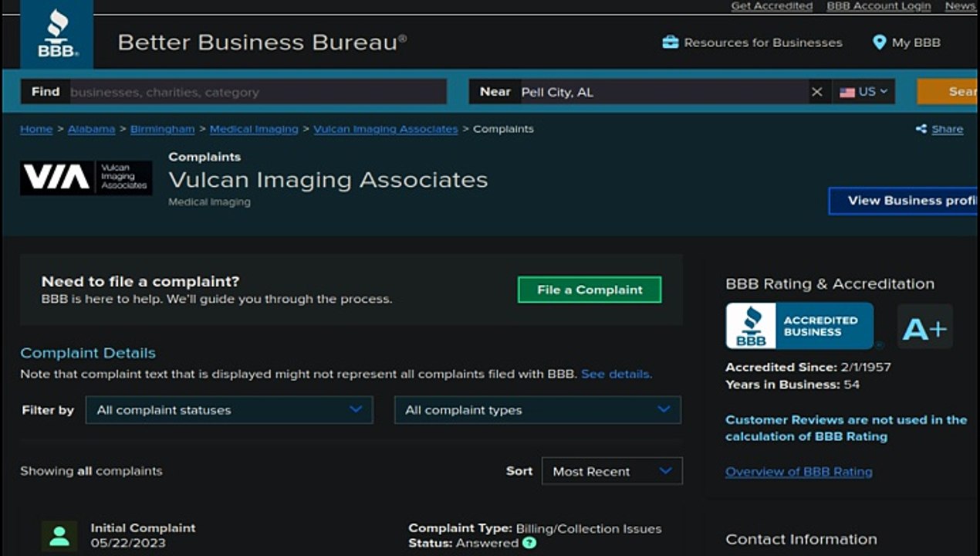Viewport: 980px width, 556px height.
Task: Open BBB Account Login link
Action: tap(879, 6)
